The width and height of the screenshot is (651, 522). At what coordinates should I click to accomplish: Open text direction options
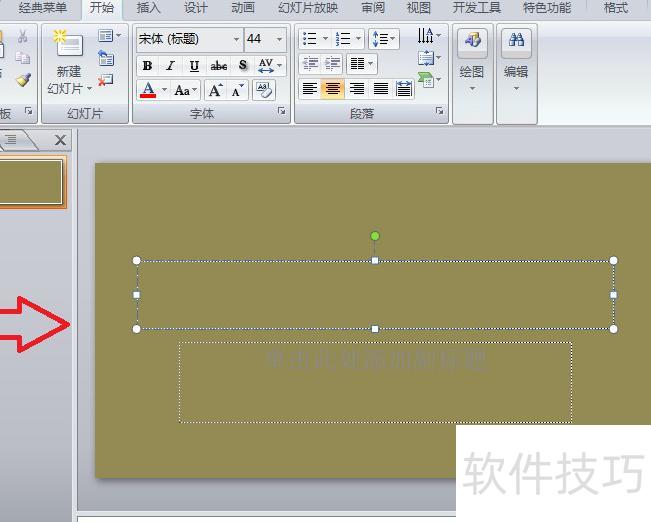[429, 36]
